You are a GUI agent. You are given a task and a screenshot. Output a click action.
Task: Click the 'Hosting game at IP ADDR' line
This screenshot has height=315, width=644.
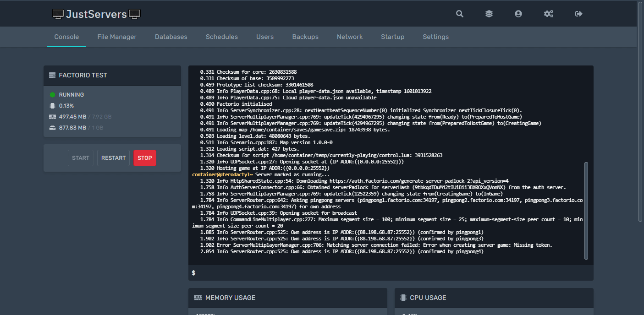pos(265,168)
